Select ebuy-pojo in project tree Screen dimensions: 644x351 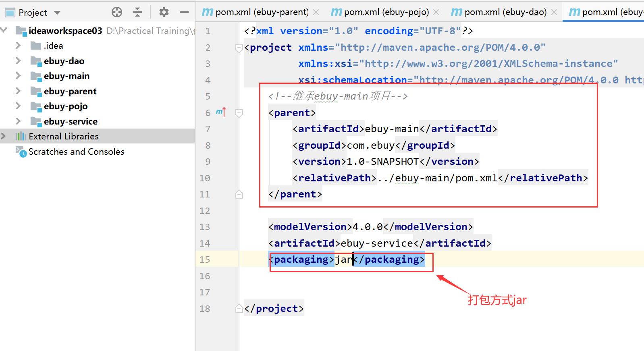[66, 106]
